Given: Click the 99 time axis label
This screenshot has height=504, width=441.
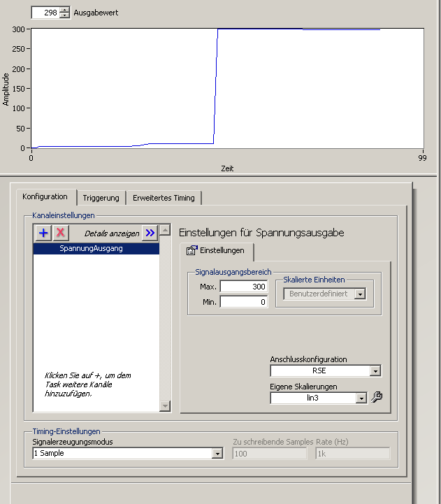Looking at the screenshot, I should [x=422, y=158].
